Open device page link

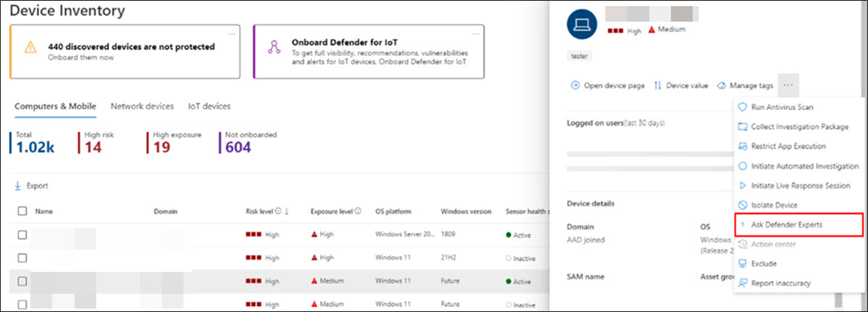click(x=608, y=86)
